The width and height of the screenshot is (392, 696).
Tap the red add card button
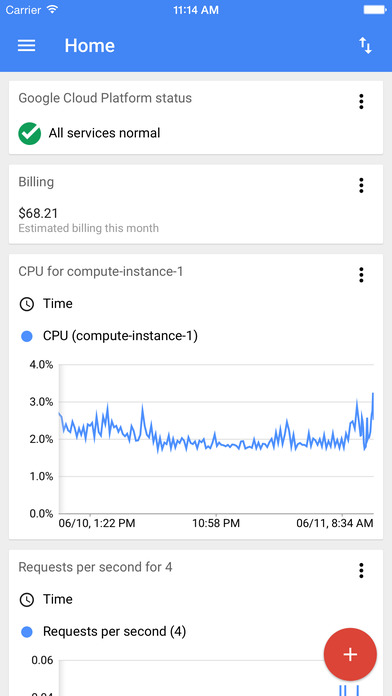[x=350, y=654]
